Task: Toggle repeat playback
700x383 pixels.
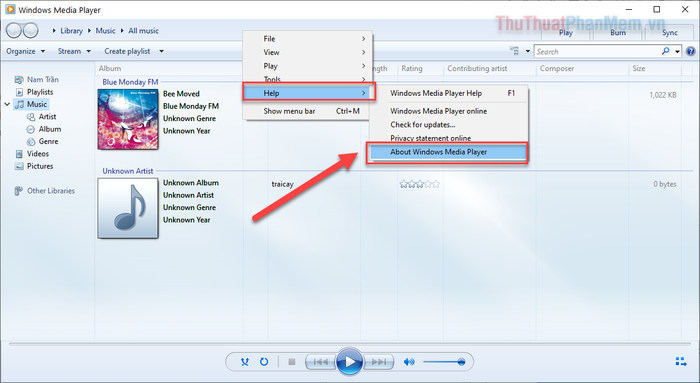Action: point(264,362)
